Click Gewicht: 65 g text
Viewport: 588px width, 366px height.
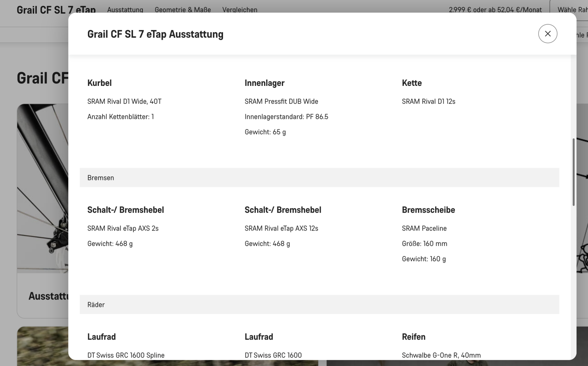[265, 132]
